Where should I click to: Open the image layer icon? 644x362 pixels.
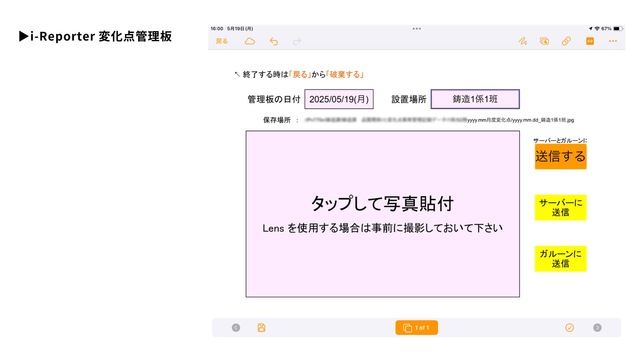pyautogui.click(x=544, y=41)
